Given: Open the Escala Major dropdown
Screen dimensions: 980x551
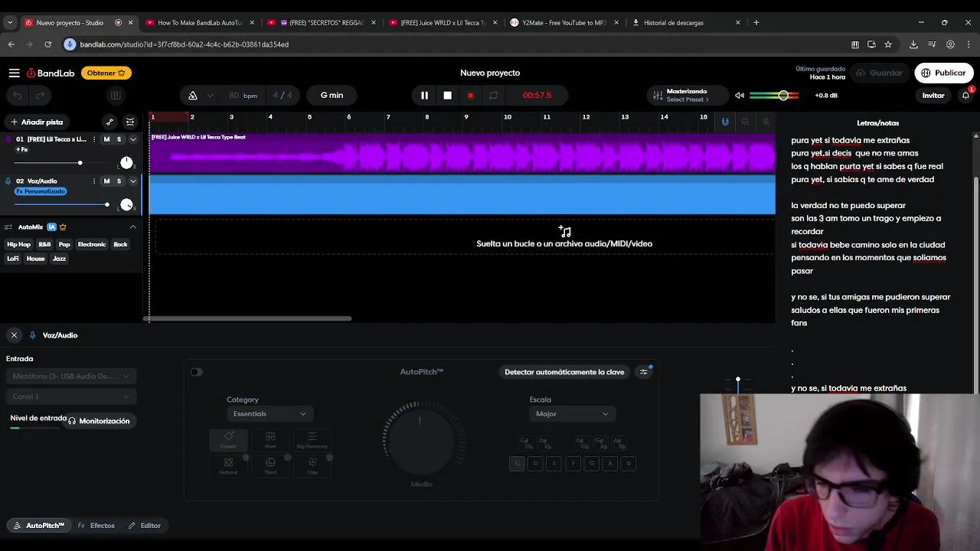Looking at the screenshot, I should coord(571,414).
